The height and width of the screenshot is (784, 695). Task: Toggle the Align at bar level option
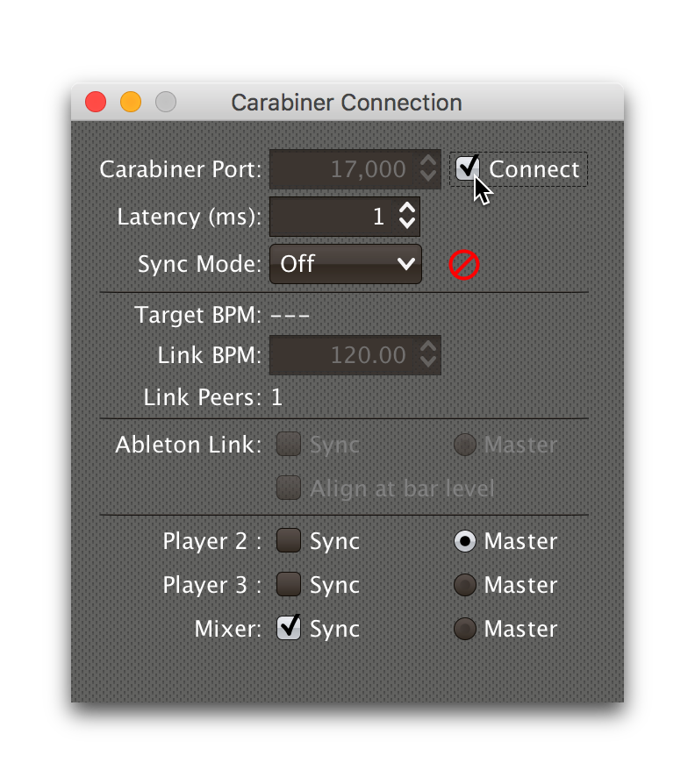[288, 488]
